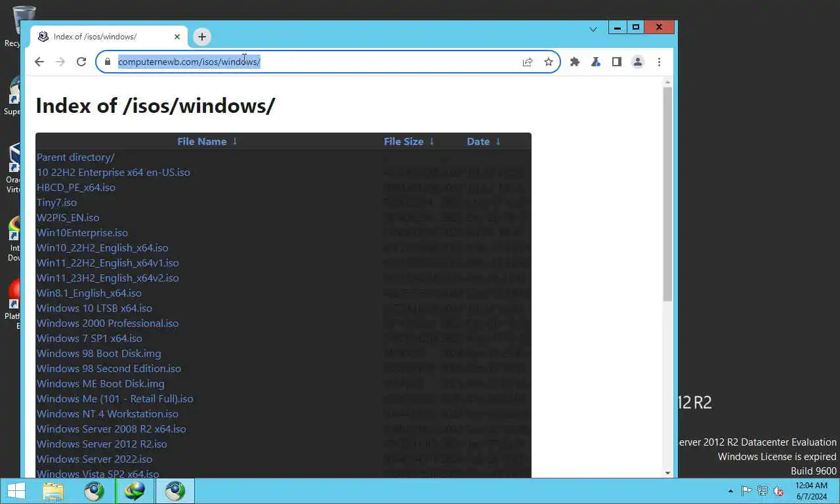Screen dimensions: 840x504
Task: Select the Index of /isos/windows/ tab
Action: point(109,37)
